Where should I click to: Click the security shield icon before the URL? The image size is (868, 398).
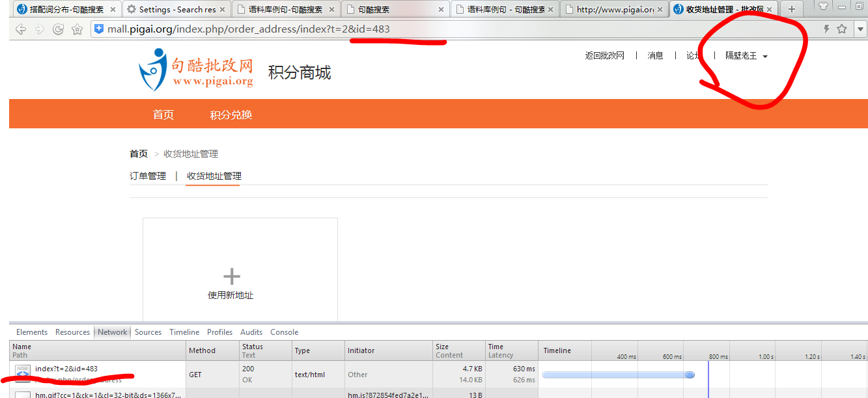pos(99,29)
